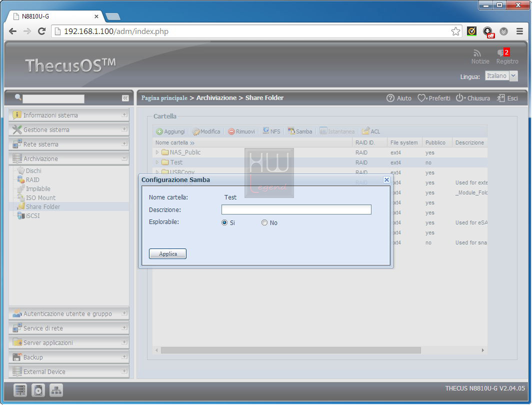Expand Server applicazioni section
The height and width of the screenshot is (405, 532).
tap(69, 342)
